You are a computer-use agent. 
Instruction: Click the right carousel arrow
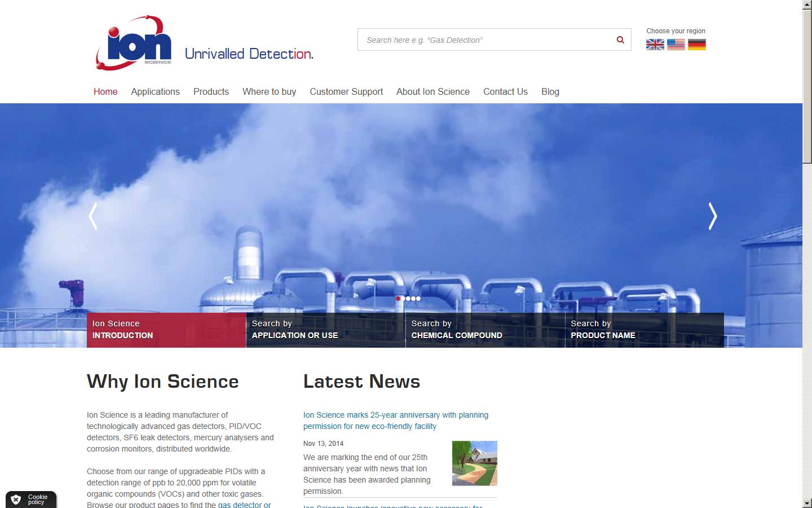(x=712, y=216)
